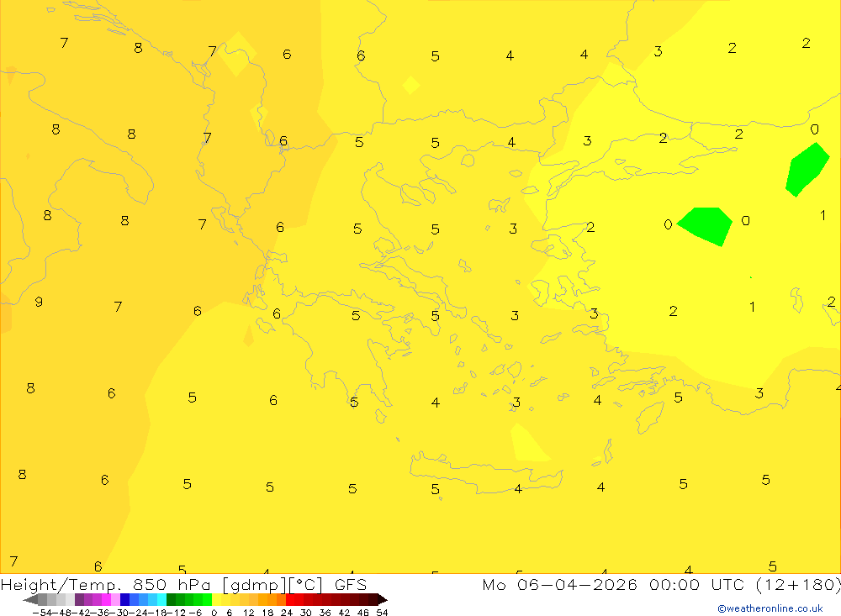Click the upper-right green cold area
This screenshot has width=841, height=616.
(x=807, y=168)
